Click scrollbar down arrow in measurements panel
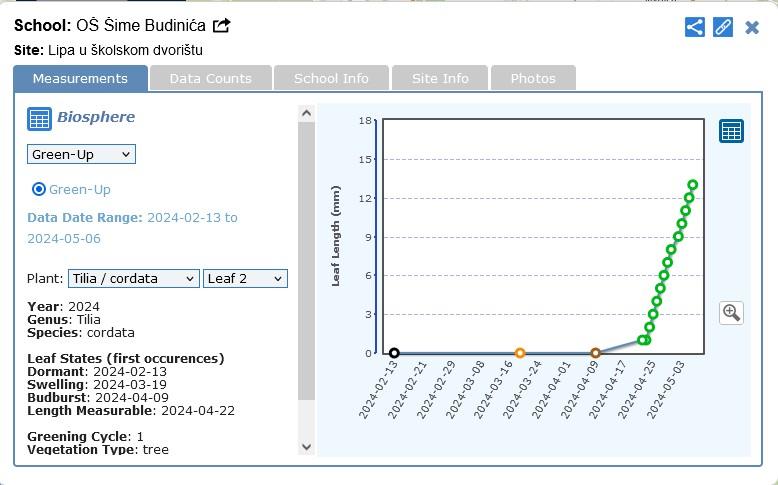 click(x=306, y=447)
